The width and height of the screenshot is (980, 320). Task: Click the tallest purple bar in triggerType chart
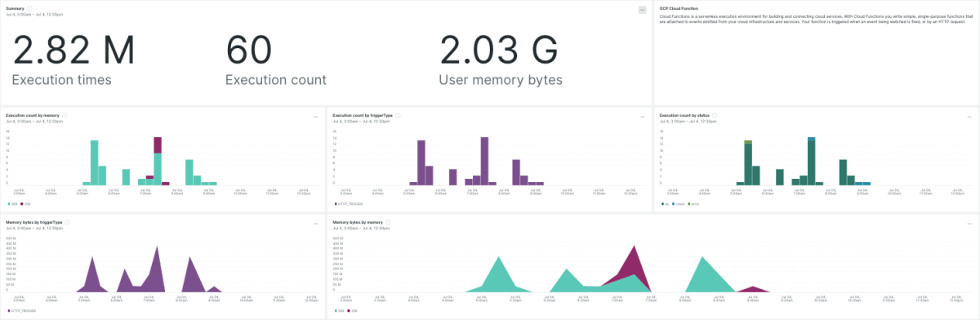tap(484, 161)
